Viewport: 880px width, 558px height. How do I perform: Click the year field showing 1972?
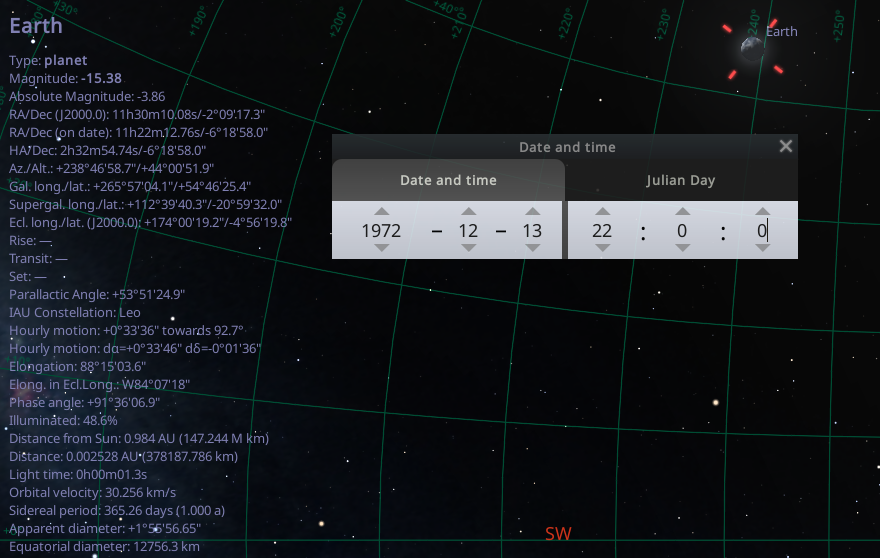[x=382, y=231]
